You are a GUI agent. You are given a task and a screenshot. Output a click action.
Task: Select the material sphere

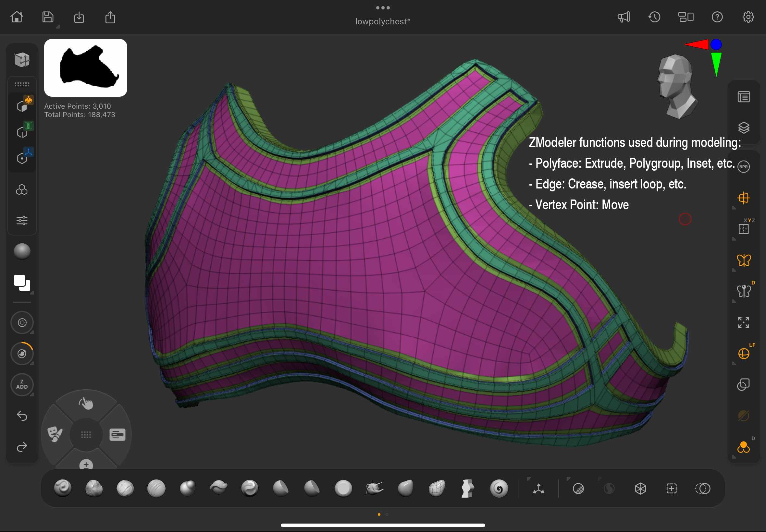pyautogui.click(x=22, y=251)
